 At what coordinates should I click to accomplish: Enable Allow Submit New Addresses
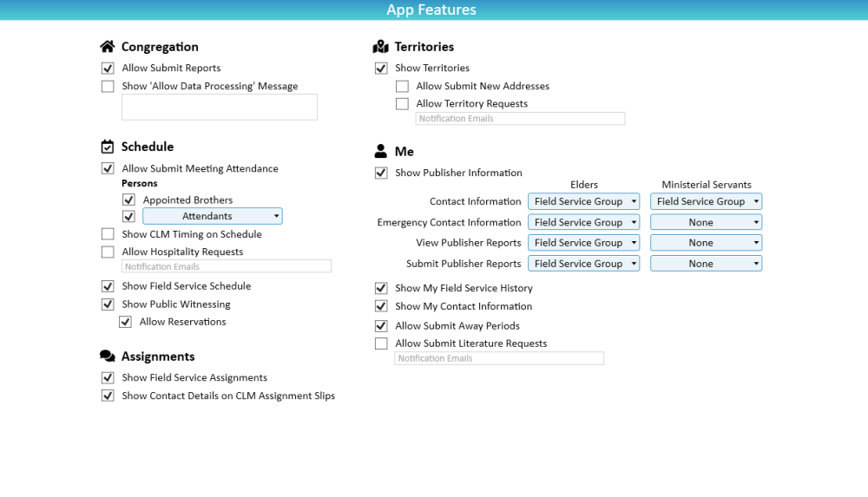(x=402, y=87)
